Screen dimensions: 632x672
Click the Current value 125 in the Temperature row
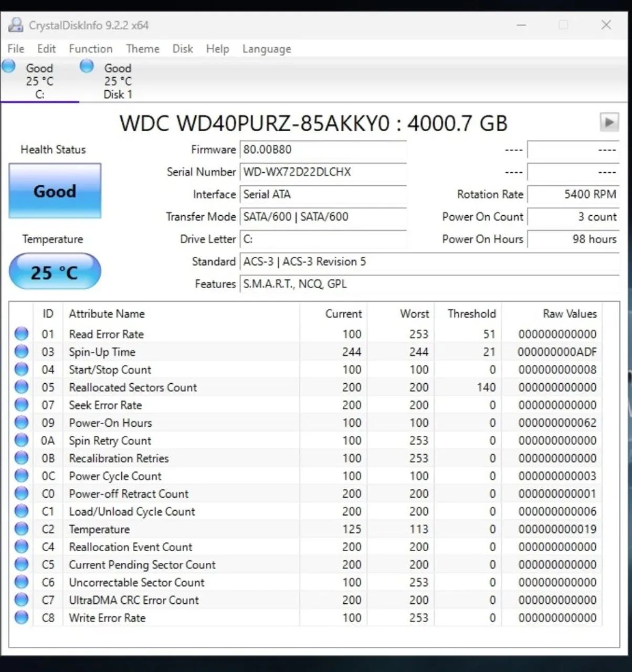click(352, 529)
